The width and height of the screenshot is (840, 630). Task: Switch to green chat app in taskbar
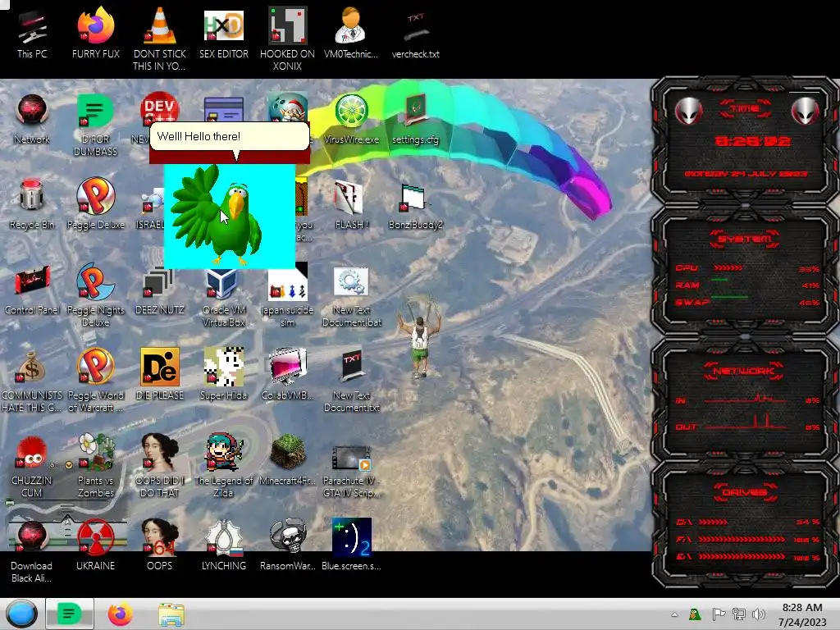click(70, 614)
